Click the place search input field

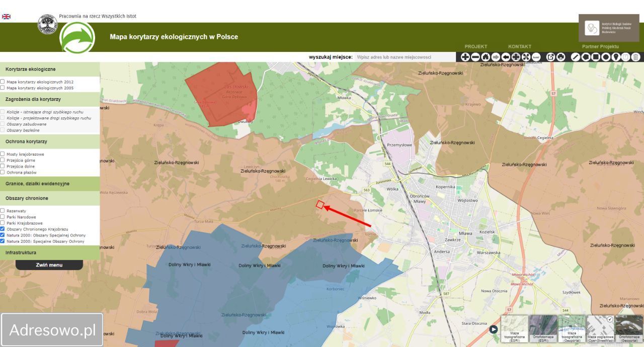point(405,57)
